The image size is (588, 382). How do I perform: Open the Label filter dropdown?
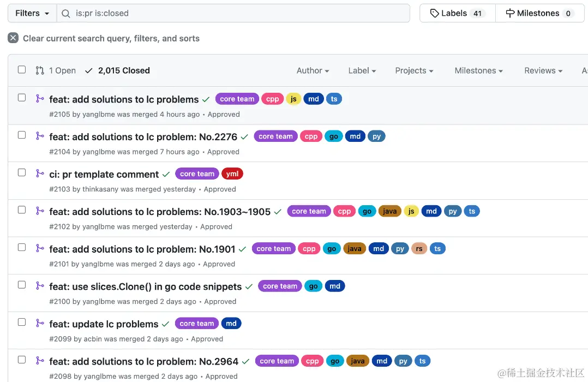pyautogui.click(x=362, y=70)
